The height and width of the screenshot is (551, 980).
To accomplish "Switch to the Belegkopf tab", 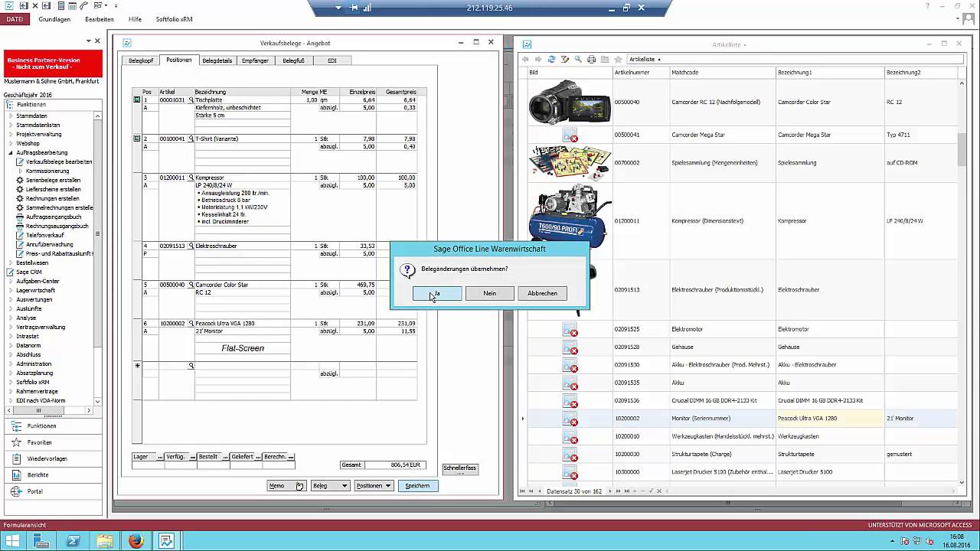I will [141, 60].
